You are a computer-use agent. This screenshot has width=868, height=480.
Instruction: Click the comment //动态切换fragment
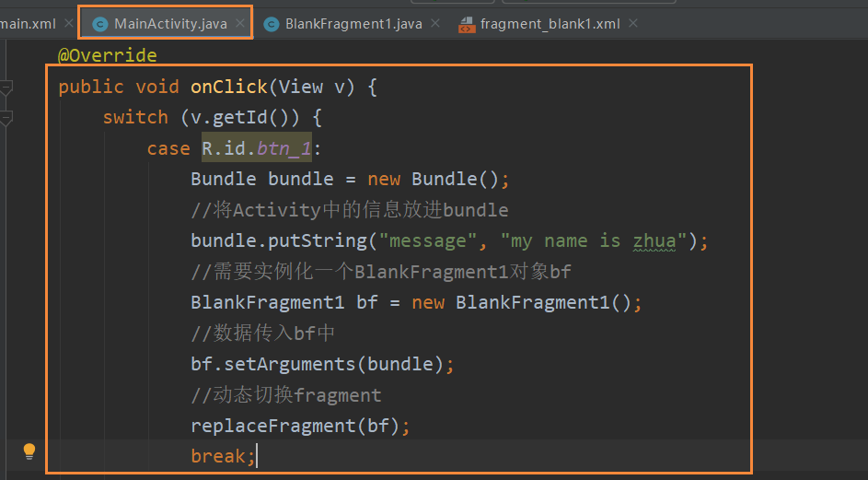286,395
